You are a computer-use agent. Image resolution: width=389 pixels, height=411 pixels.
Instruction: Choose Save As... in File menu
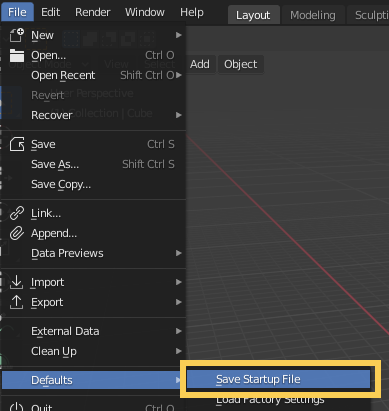(x=93, y=164)
